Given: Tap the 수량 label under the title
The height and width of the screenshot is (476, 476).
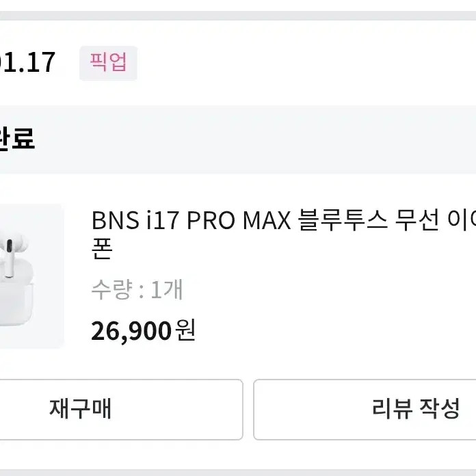Looking at the screenshot, I should coord(112,290).
